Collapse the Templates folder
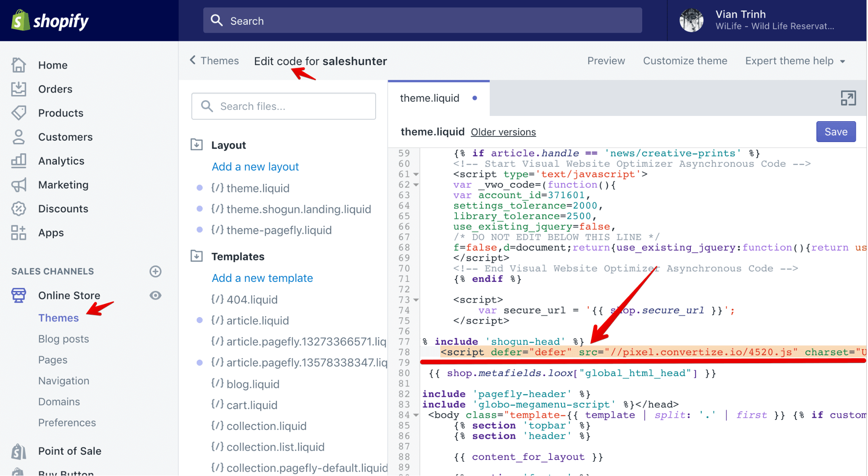 pyautogui.click(x=197, y=256)
